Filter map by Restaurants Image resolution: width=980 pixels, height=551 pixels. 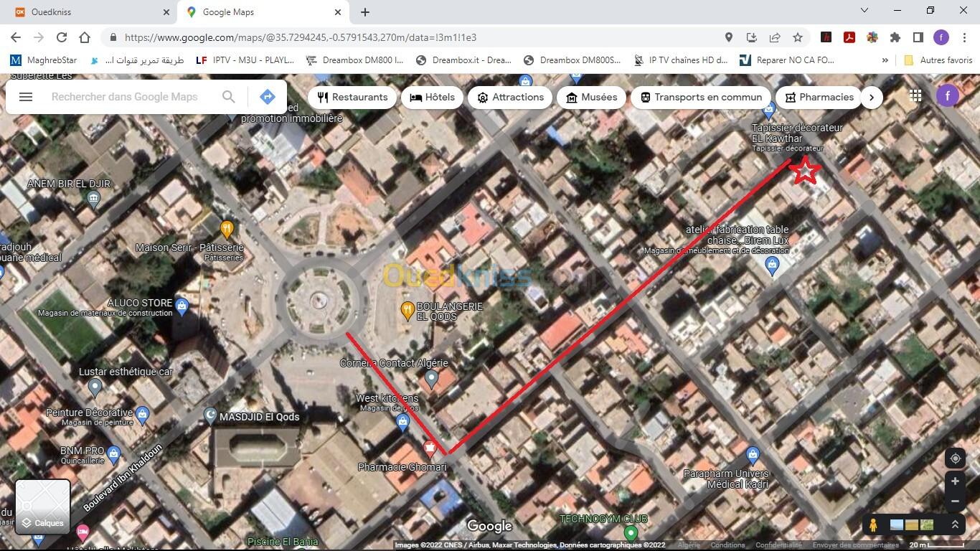click(x=352, y=97)
